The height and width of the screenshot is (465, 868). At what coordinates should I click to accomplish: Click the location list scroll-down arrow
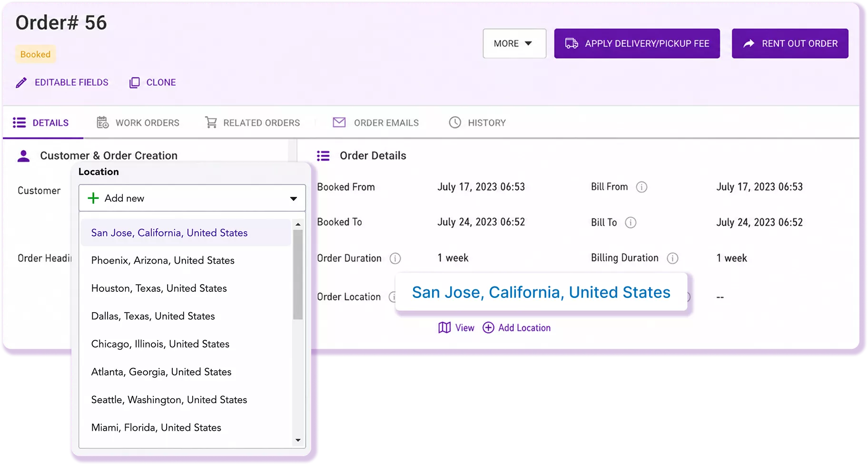point(298,440)
